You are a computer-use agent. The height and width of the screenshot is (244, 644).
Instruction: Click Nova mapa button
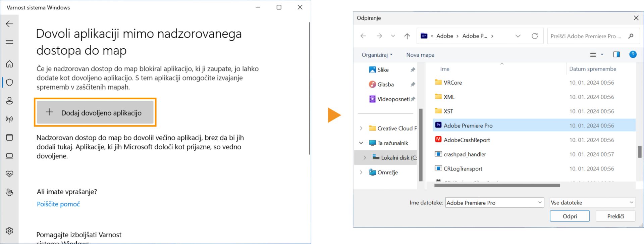click(420, 55)
